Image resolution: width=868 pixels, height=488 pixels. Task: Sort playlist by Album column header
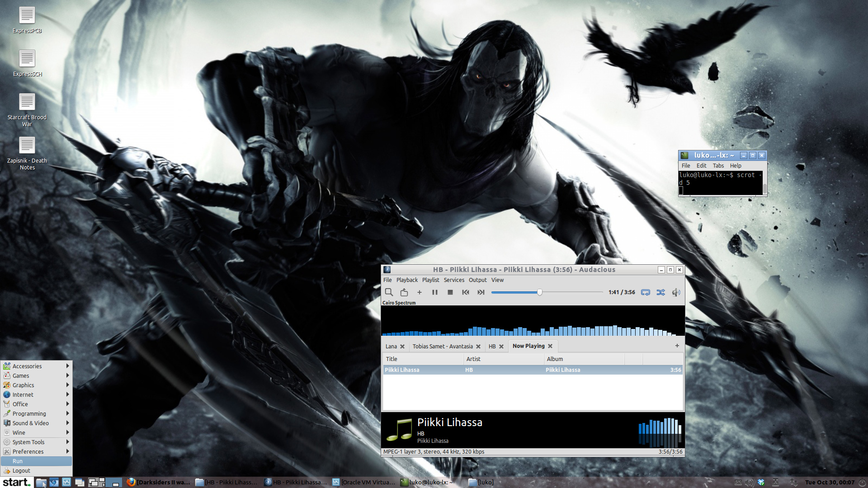[x=584, y=359]
